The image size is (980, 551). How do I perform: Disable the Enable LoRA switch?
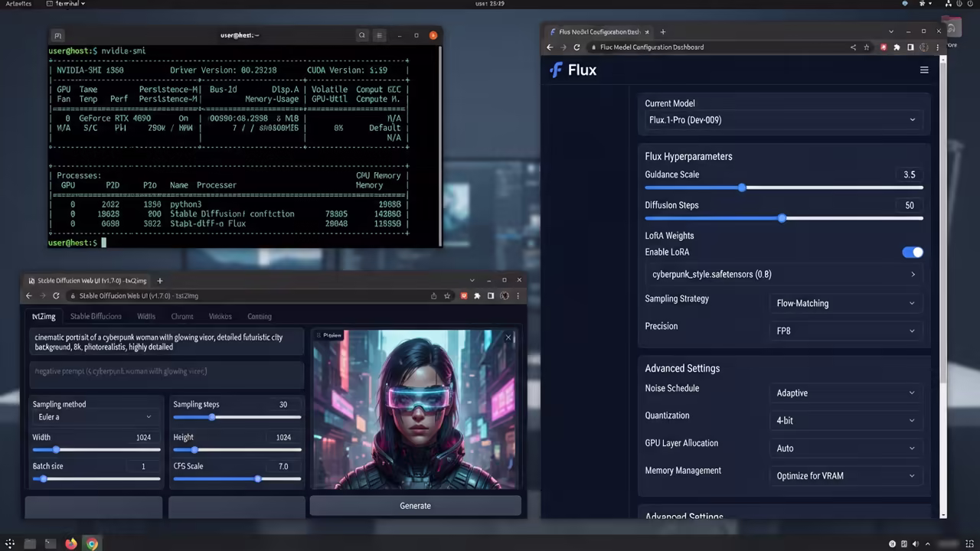click(913, 252)
